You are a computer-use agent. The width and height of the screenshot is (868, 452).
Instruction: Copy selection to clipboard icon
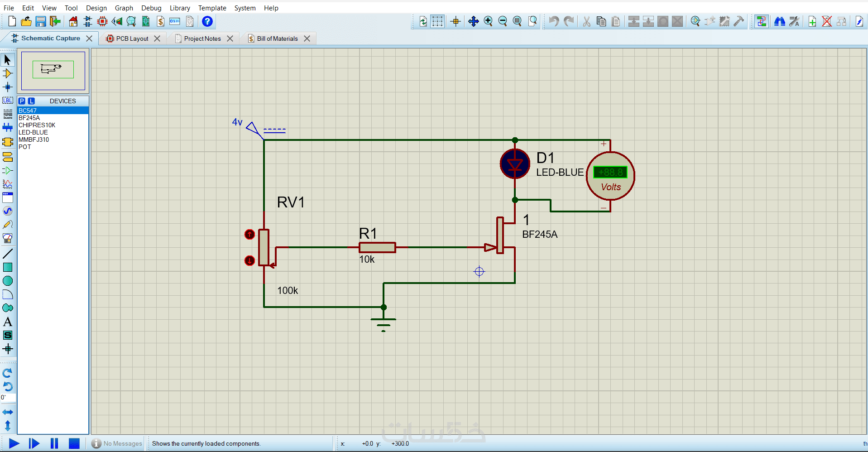pos(601,21)
